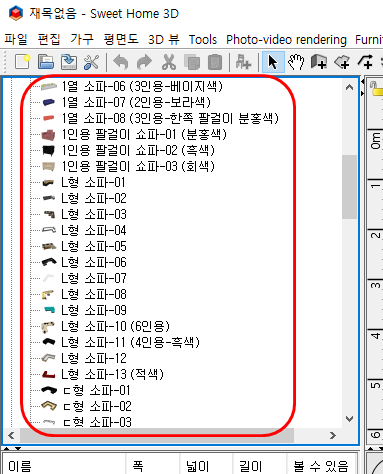The width and height of the screenshot is (383, 474).
Task: Open Tools menu
Action: pos(203,40)
